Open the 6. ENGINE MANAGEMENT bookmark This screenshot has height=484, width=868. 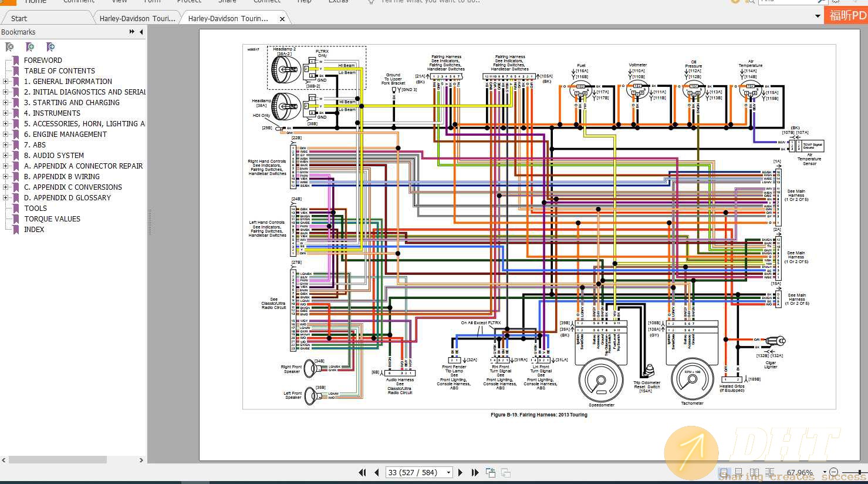pyautogui.click(x=65, y=135)
